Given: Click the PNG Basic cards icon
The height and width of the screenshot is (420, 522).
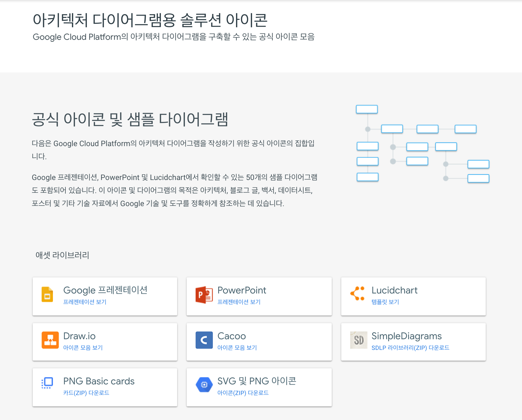Looking at the screenshot, I should [47, 383].
